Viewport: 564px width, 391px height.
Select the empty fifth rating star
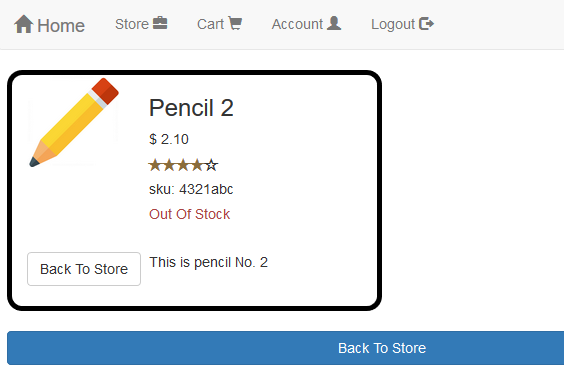(x=211, y=165)
